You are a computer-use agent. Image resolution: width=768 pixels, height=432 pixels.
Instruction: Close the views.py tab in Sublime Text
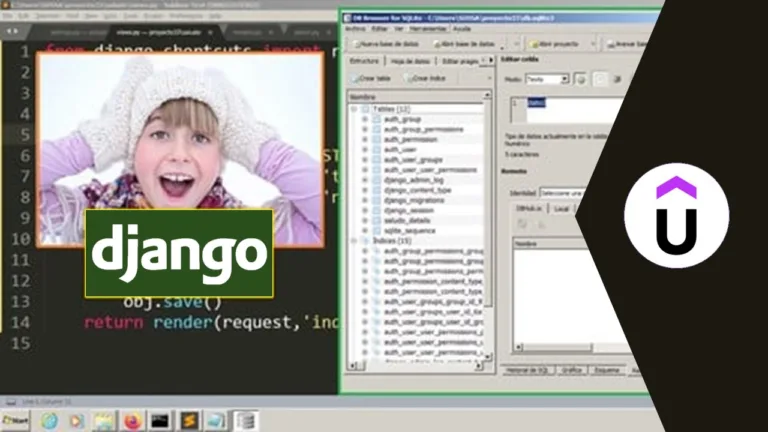click(210, 32)
